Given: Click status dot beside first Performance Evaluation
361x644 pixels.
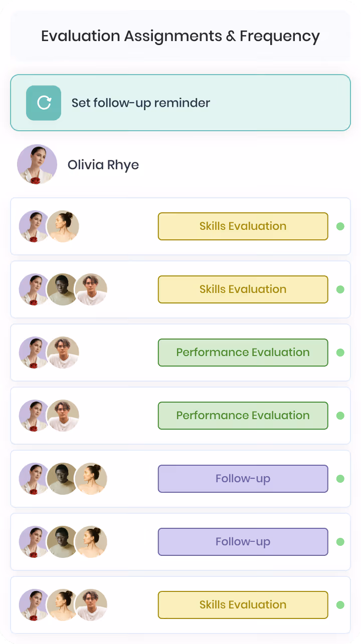Looking at the screenshot, I should point(340,353).
